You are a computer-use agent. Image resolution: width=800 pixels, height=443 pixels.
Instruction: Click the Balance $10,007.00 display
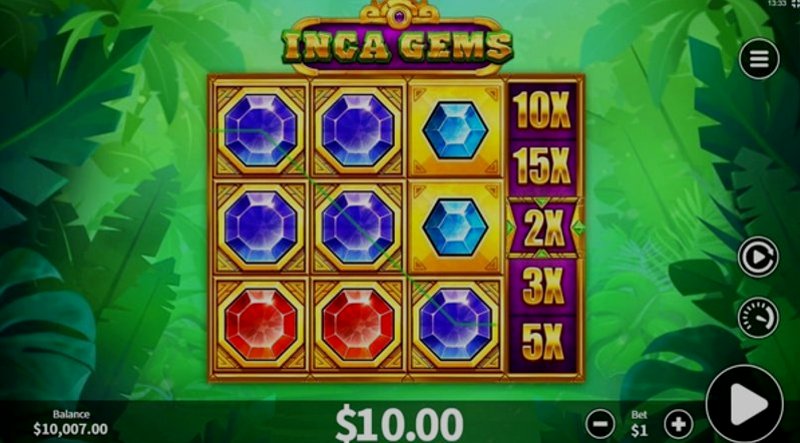(x=71, y=423)
